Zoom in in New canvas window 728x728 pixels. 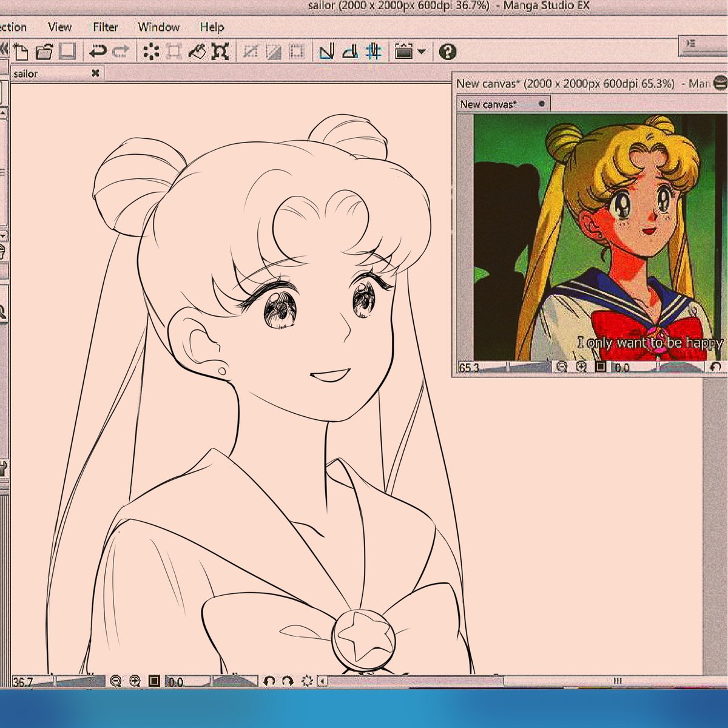581,367
